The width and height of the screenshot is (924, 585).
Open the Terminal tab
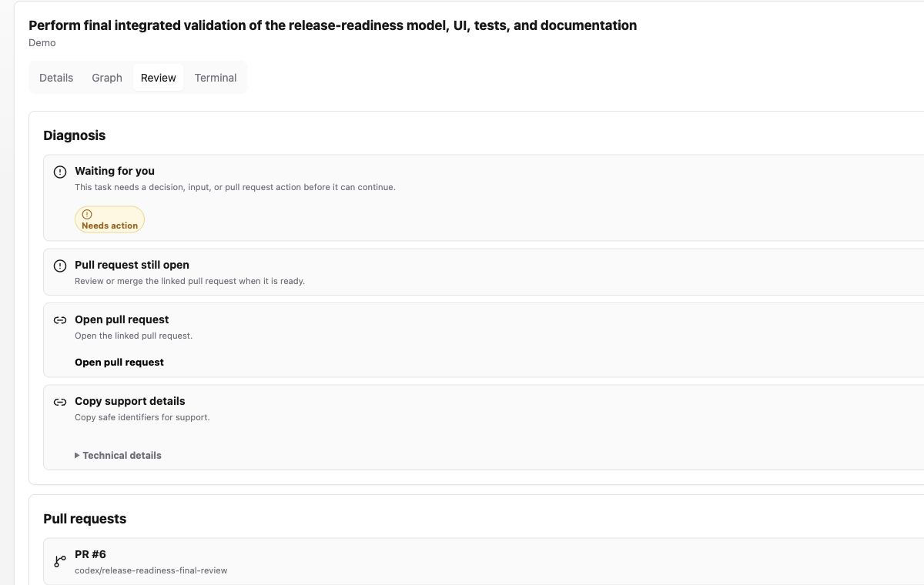(x=216, y=78)
